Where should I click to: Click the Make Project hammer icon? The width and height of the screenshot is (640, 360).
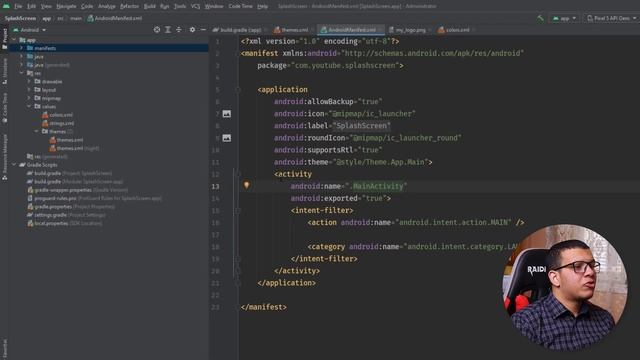[x=540, y=18]
